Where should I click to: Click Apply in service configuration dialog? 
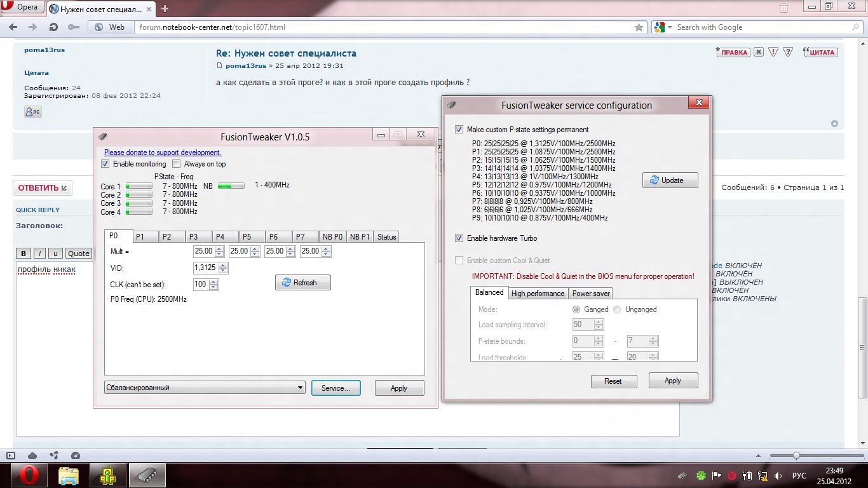(x=673, y=381)
